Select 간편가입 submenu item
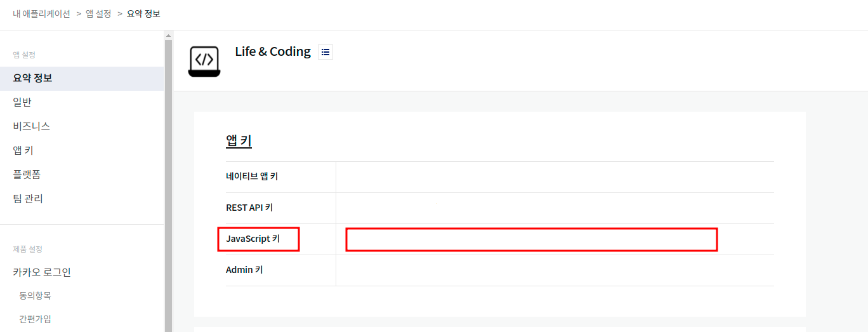Screen dimensions: 868x332 (35, 319)
